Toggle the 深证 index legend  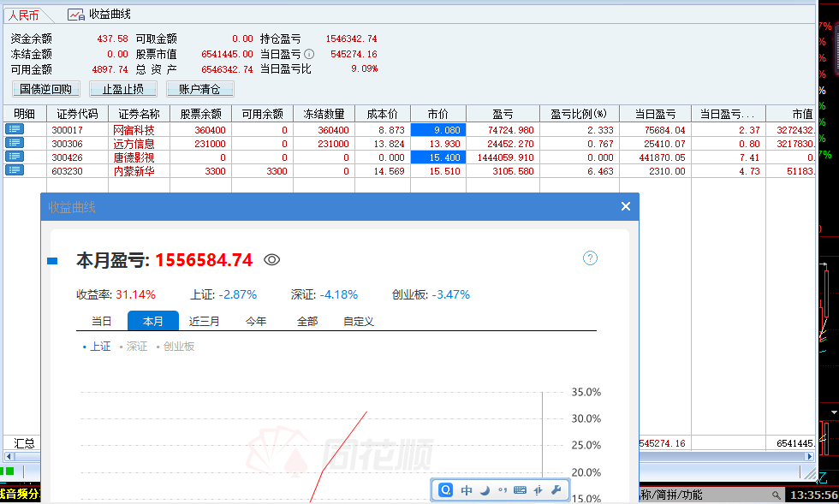click(x=136, y=347)
